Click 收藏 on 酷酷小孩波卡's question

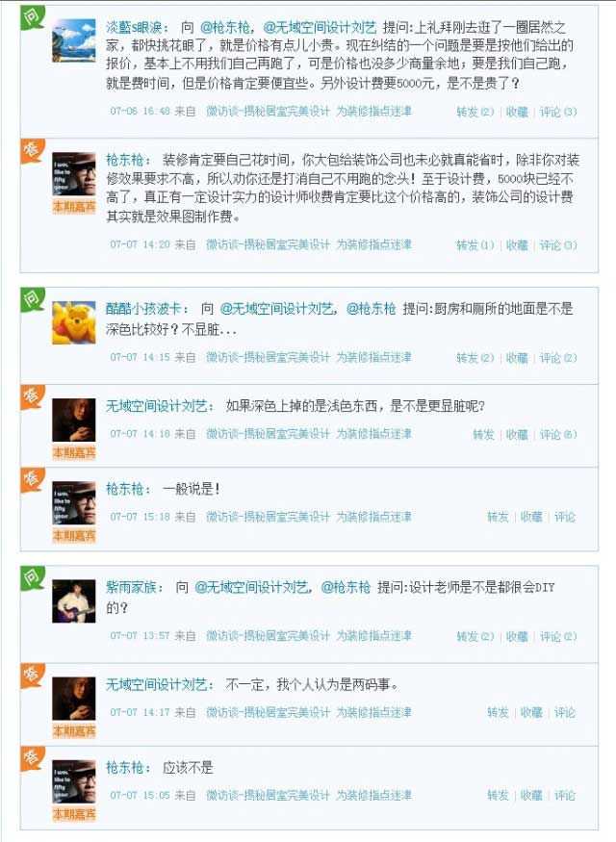(517, 358)
